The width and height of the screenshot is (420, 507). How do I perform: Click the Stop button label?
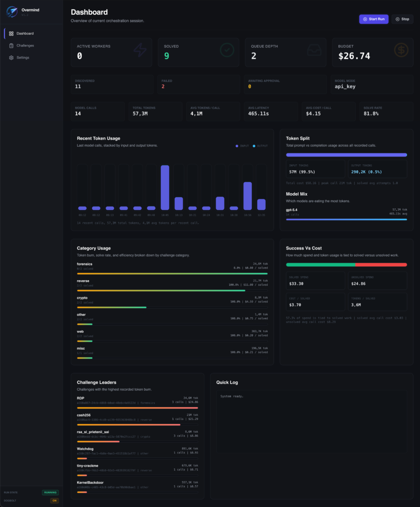coord(405,19)
